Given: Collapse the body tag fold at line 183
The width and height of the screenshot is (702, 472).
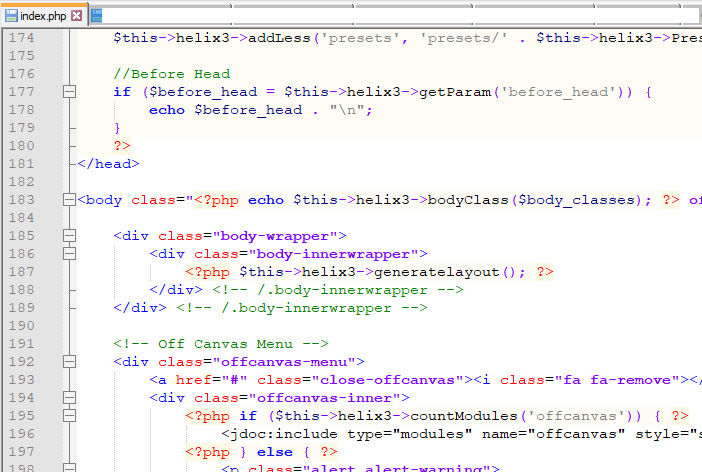Looking at the screenshot, I should [69, 200].
